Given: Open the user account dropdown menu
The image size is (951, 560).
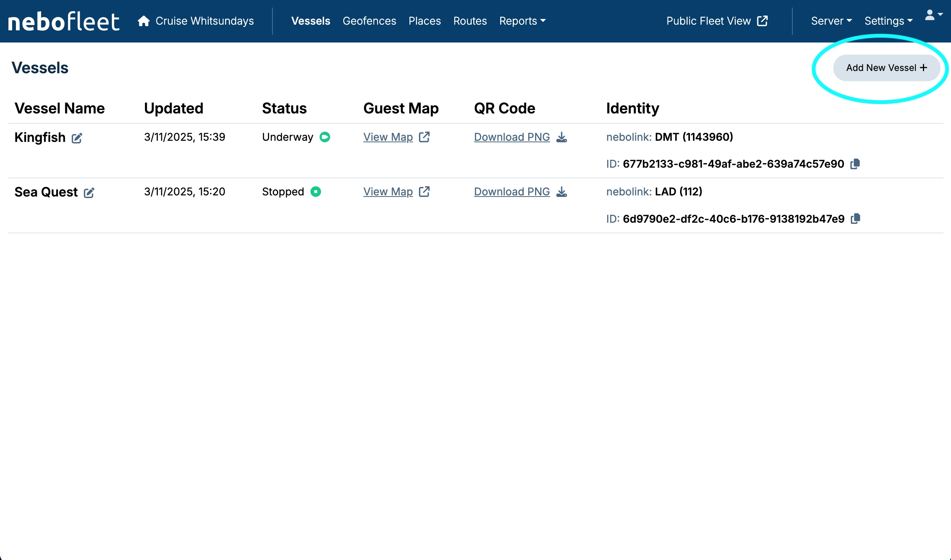Looking at the screenshot, I should 934,15.
